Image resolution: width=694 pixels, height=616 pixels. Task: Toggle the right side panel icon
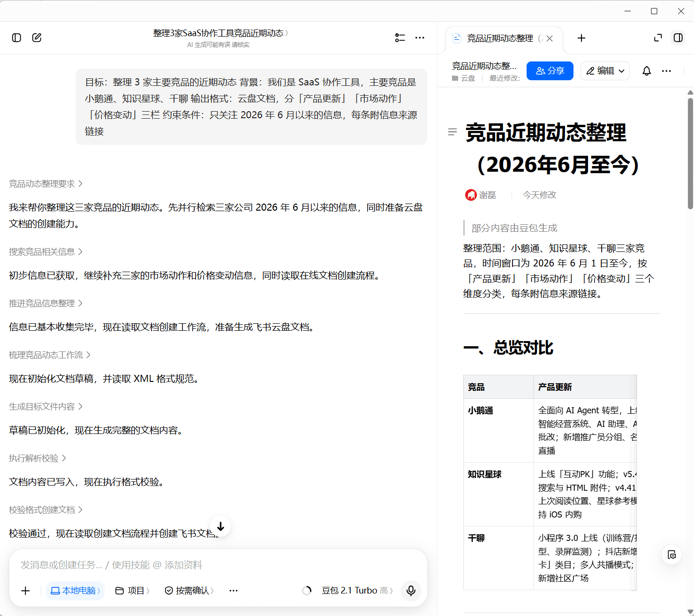[678, 38]
